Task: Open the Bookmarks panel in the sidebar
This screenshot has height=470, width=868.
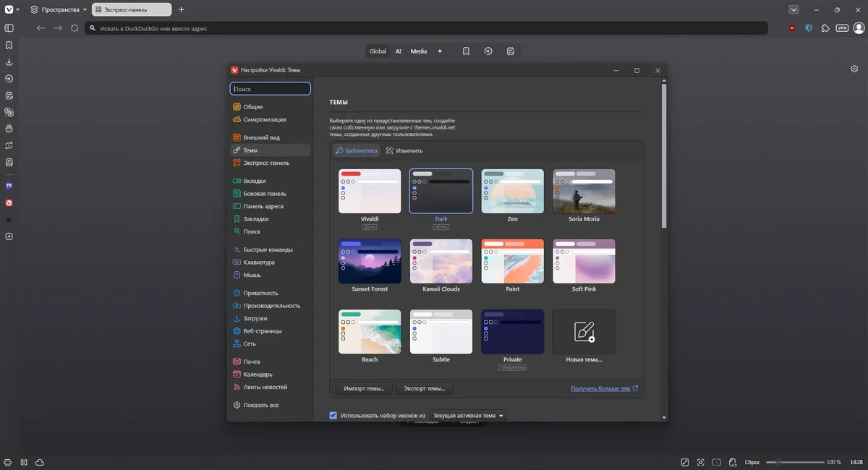Action: [9, 45]
